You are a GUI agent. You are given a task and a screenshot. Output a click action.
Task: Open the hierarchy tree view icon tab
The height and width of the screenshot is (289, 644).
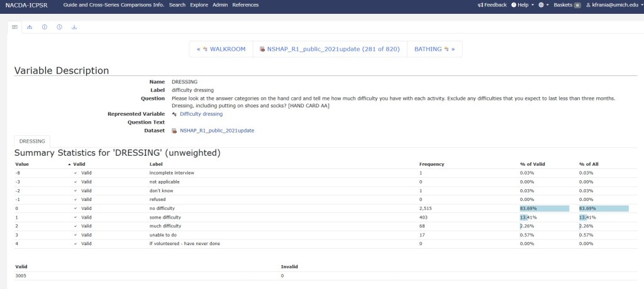30,28
